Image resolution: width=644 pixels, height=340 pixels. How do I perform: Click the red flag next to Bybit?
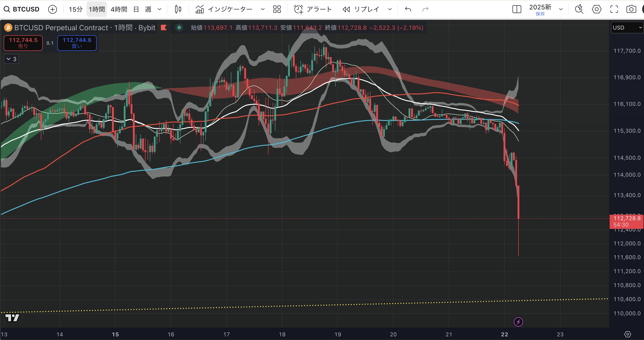tap(164, 27)
